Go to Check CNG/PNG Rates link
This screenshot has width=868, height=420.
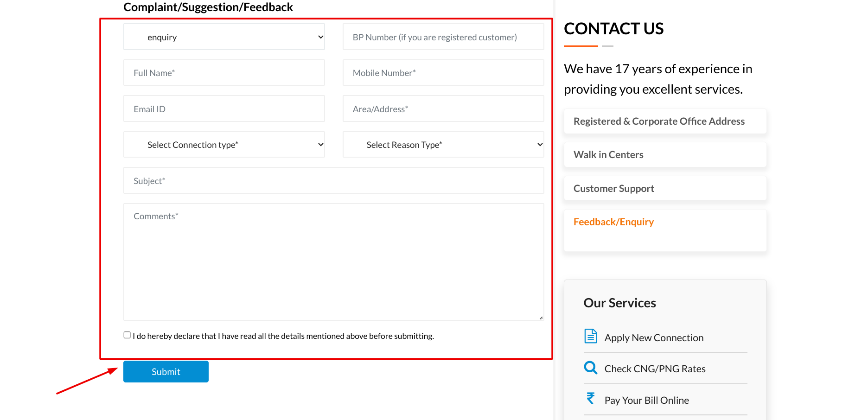click(x=655, y=369)
